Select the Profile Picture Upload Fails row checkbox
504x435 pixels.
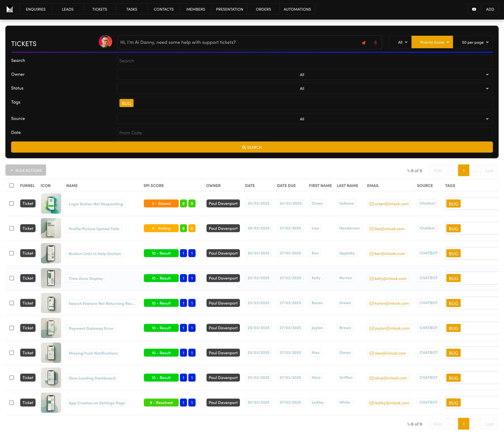point(12,229)
